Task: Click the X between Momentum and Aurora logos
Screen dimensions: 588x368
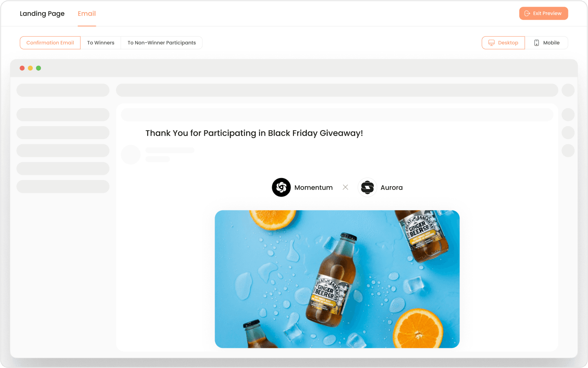Action: (x=345, y=187)
